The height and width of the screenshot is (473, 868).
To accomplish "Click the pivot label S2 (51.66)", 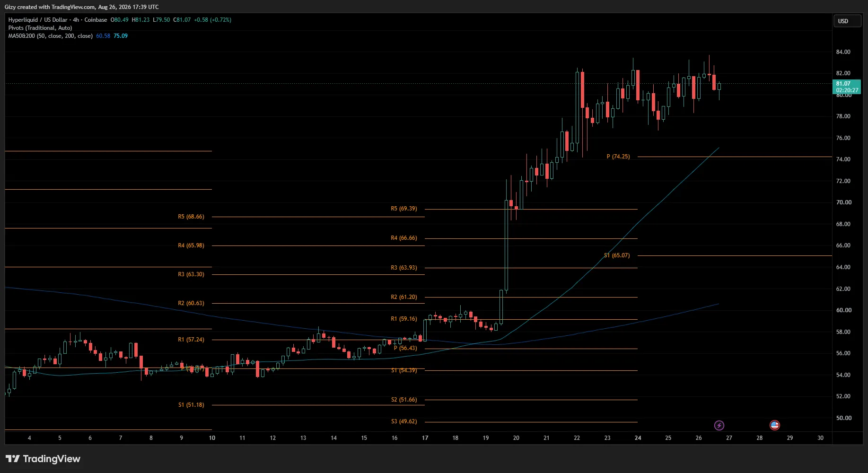I will click(x=404, y=400).
